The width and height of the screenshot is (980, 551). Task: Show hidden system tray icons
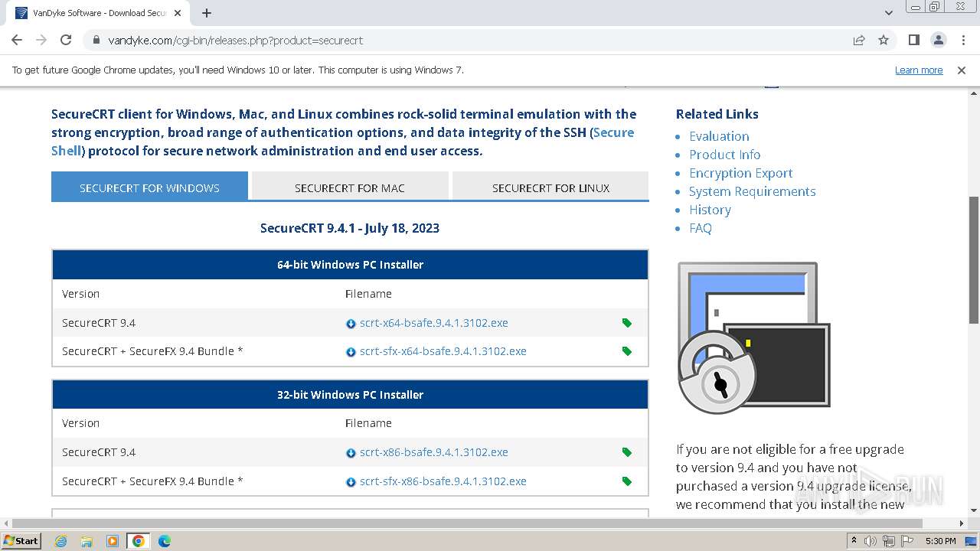(854, 541)
